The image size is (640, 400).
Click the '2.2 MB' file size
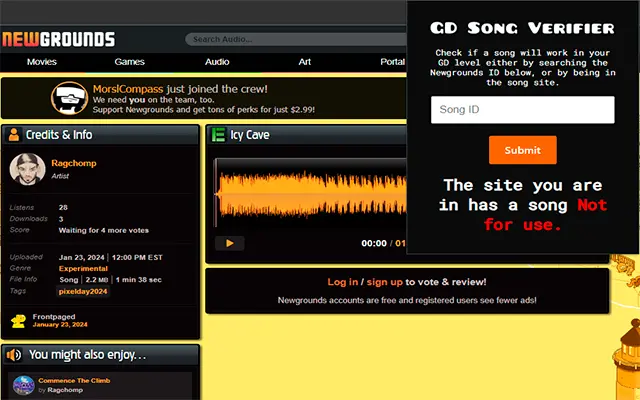pos(97,280)
